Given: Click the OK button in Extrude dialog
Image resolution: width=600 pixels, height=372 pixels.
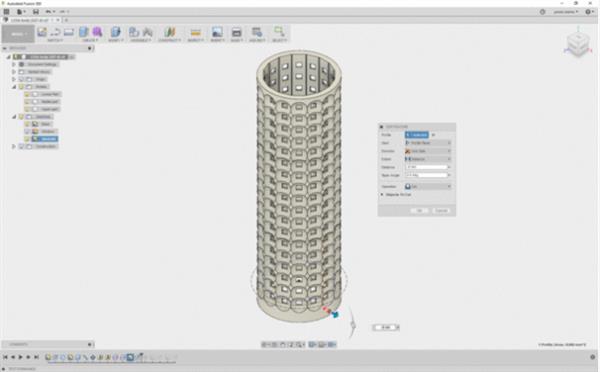Looking at the screenshot, I should tap(419, 211).
